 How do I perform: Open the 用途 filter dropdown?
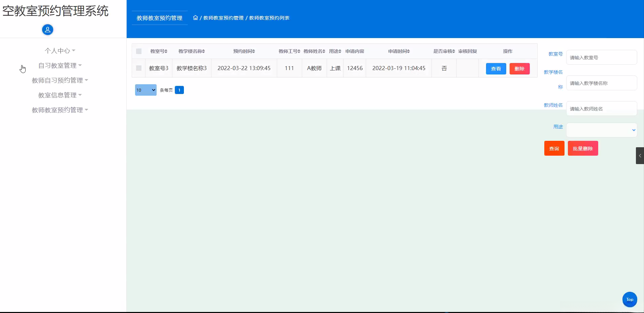(x=602, y=130)
